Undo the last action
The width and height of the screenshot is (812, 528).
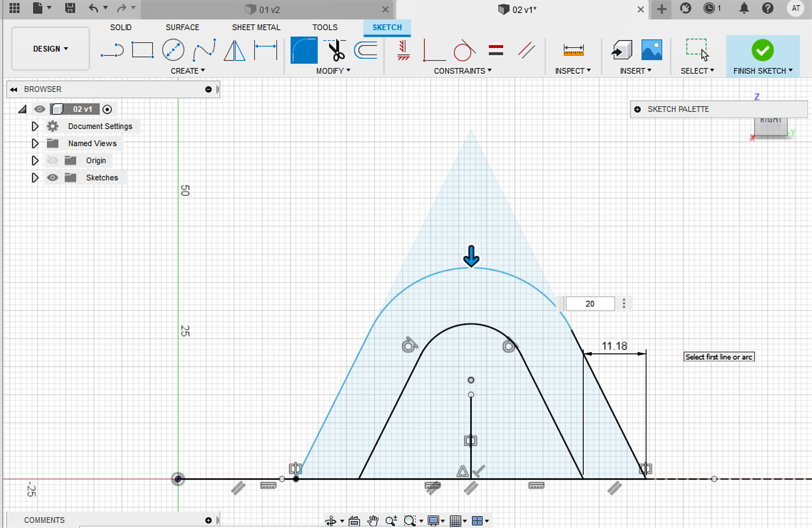[x=94, y=8]
